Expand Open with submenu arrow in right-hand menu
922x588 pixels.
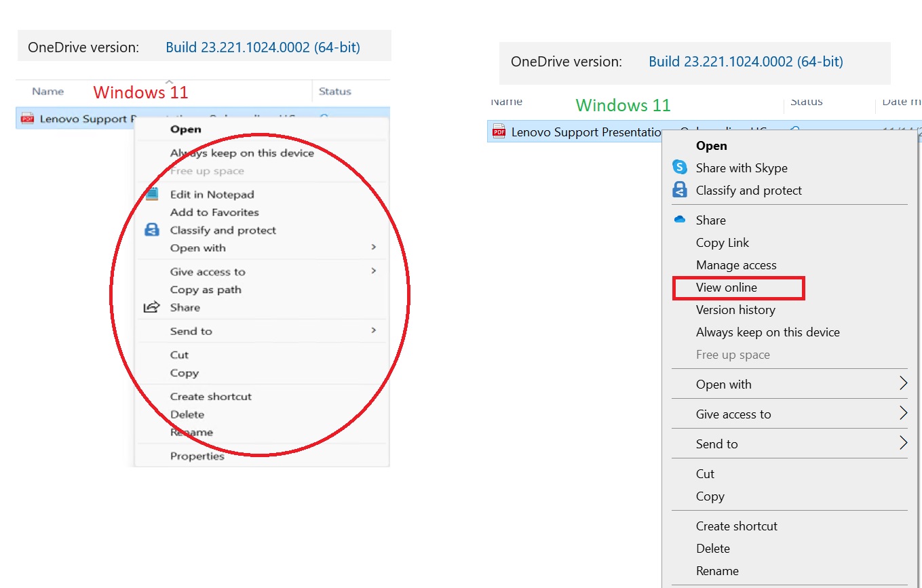[x=903, y=384]
